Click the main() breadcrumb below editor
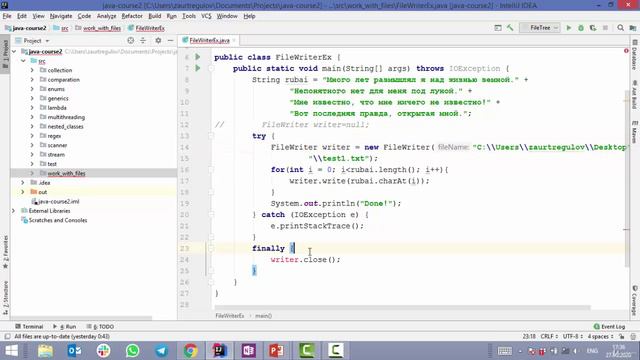This screenshot has width=640, height=360. (263, 316)
